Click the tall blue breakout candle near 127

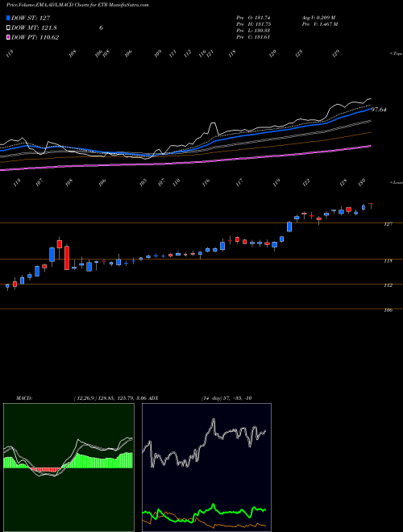click(289, 227)
